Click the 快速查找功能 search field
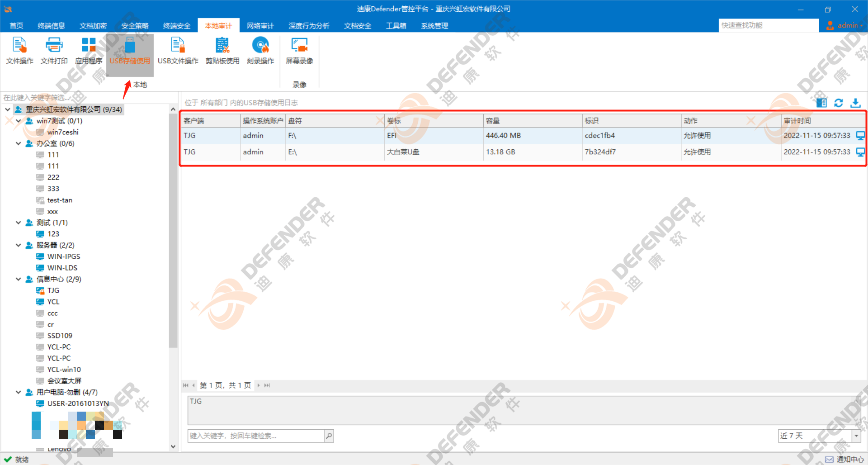This screenshot has height=465, width=868. (769, 25)
